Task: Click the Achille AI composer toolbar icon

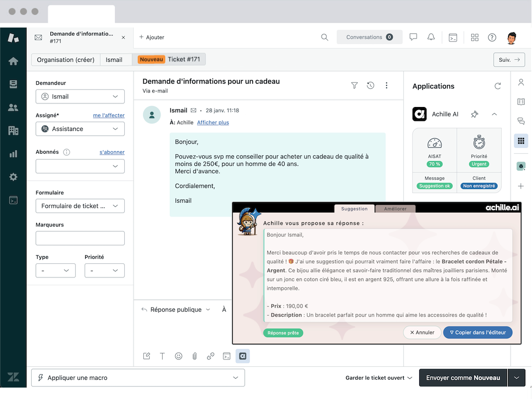Action: tap(243, 356)
